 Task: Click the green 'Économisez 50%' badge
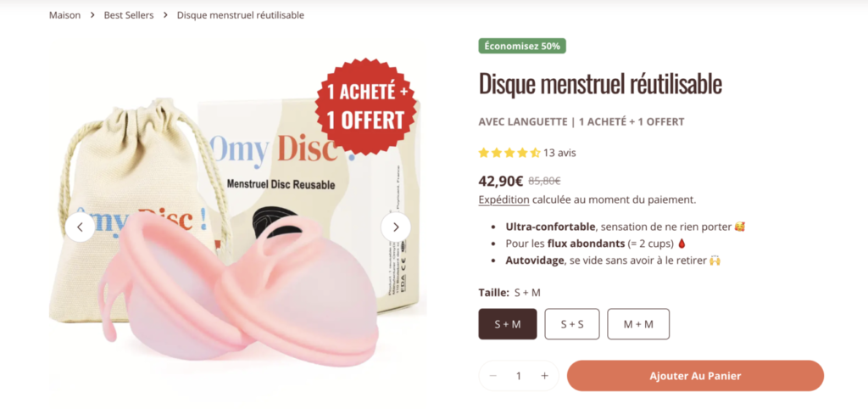pyautogui.click(x=522, y=46)
